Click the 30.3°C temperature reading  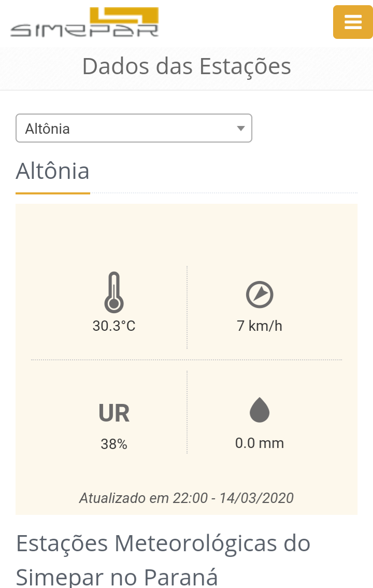pos(114,326)
